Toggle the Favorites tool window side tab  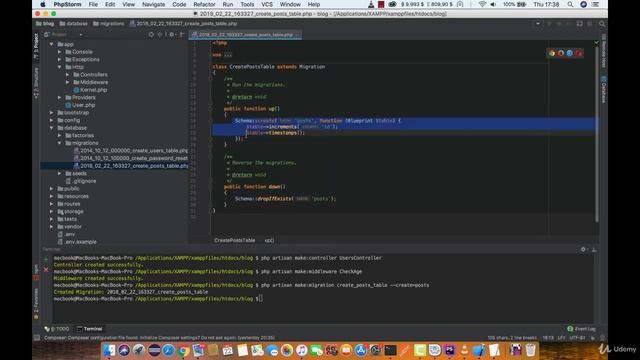[36, 304]
